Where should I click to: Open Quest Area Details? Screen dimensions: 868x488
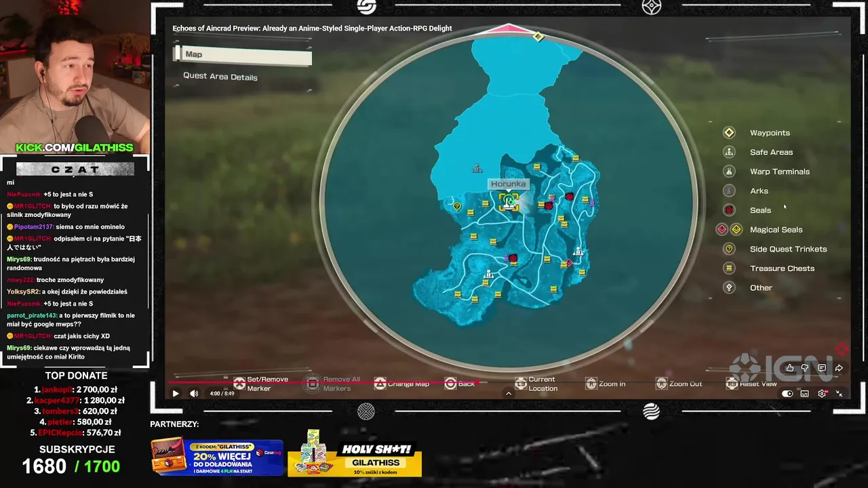point(220,77)
